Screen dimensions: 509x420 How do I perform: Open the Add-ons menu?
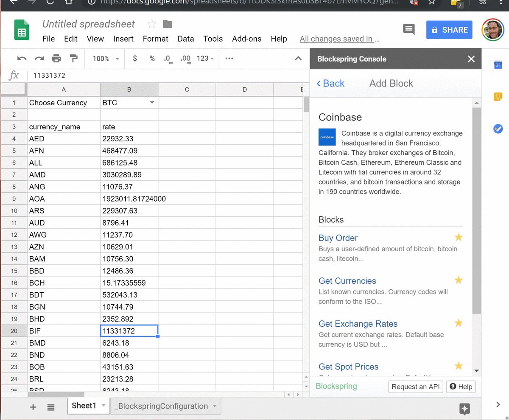pos(247,39)
